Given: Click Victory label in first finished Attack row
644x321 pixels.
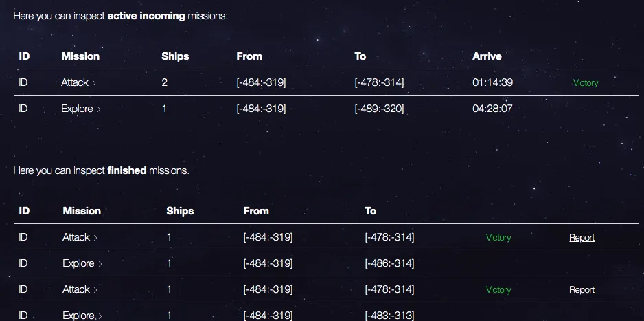Looking at the screenshot, I should pyautogui.click(x=498, y=238).
